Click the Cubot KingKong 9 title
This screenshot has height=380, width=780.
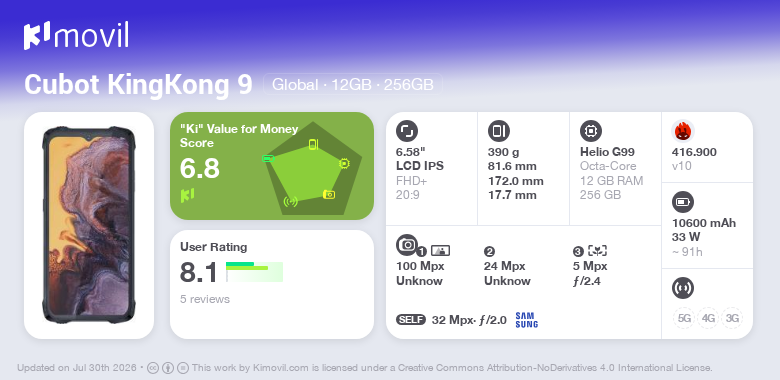click(x=138, y=85)
